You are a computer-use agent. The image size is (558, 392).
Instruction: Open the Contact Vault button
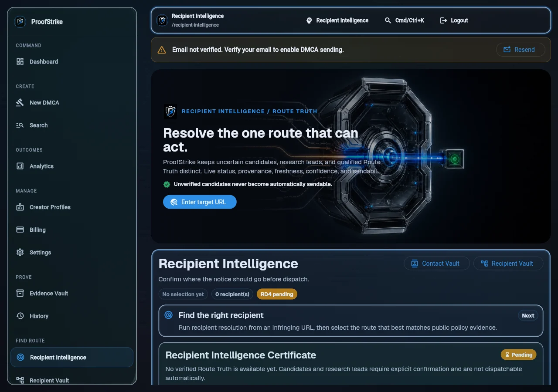[436, 264]
